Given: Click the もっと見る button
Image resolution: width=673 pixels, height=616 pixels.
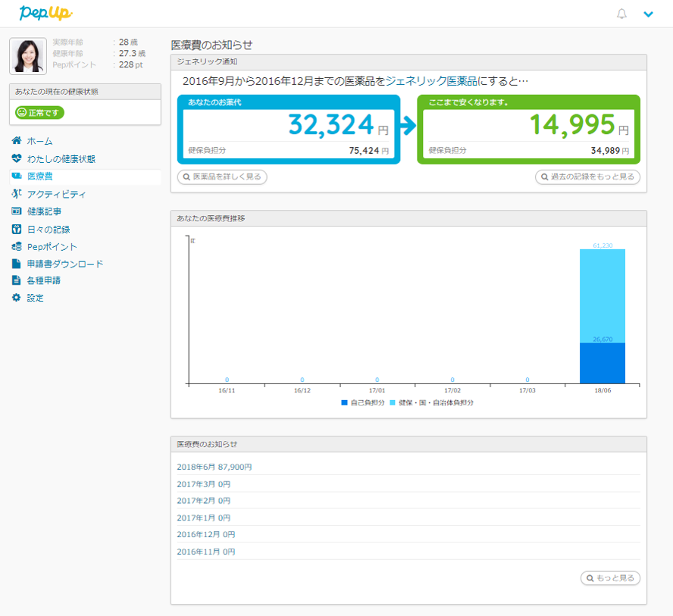Looking at the screenshot, I should point(610,578).
